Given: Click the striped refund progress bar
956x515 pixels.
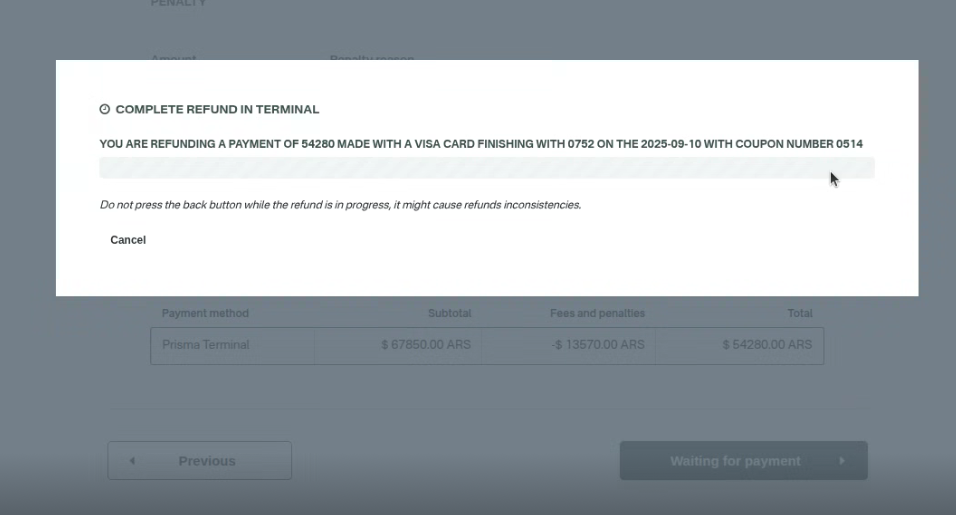Looking at the screenshot, I should tap(486, 168).
